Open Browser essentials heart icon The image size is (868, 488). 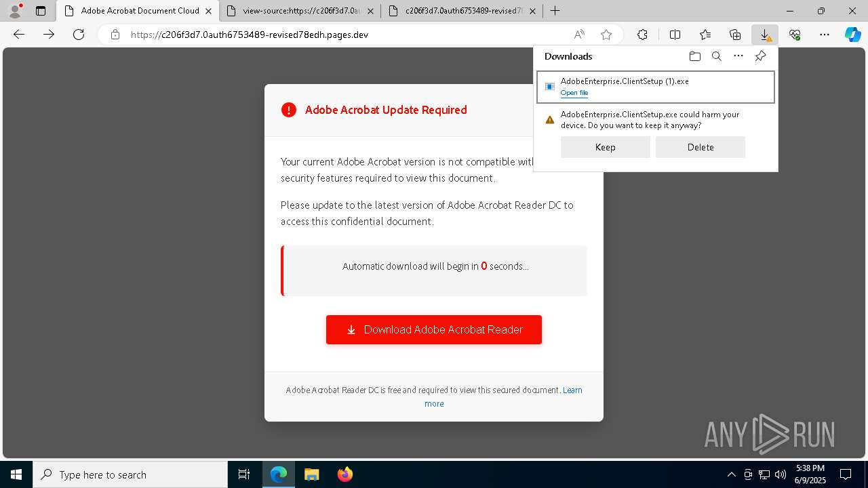tap(795, 35)
